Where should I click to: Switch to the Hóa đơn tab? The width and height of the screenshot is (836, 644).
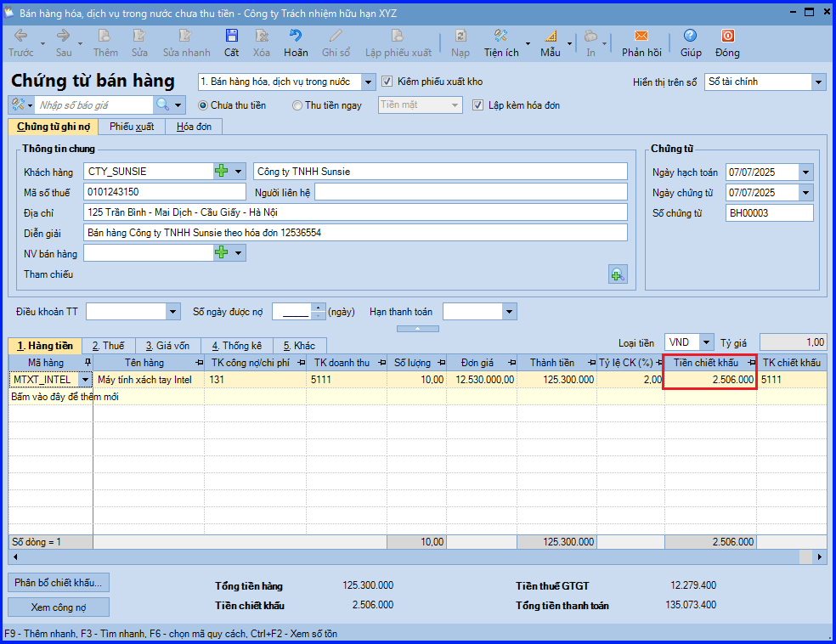point(194,127)
